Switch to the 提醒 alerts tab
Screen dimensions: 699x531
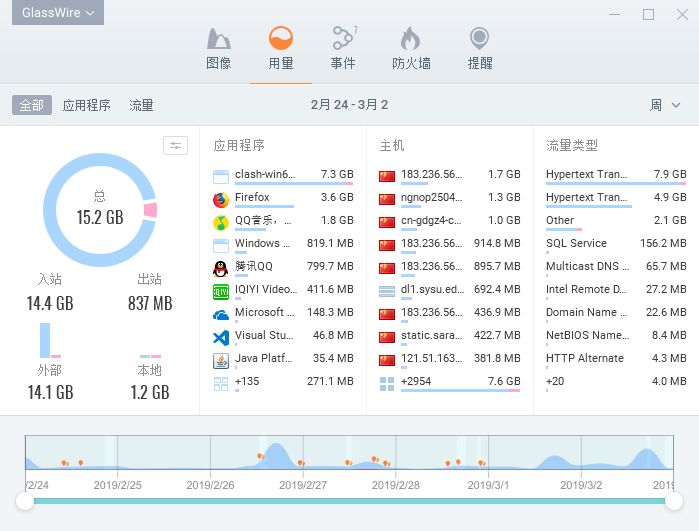click(480, 49)
